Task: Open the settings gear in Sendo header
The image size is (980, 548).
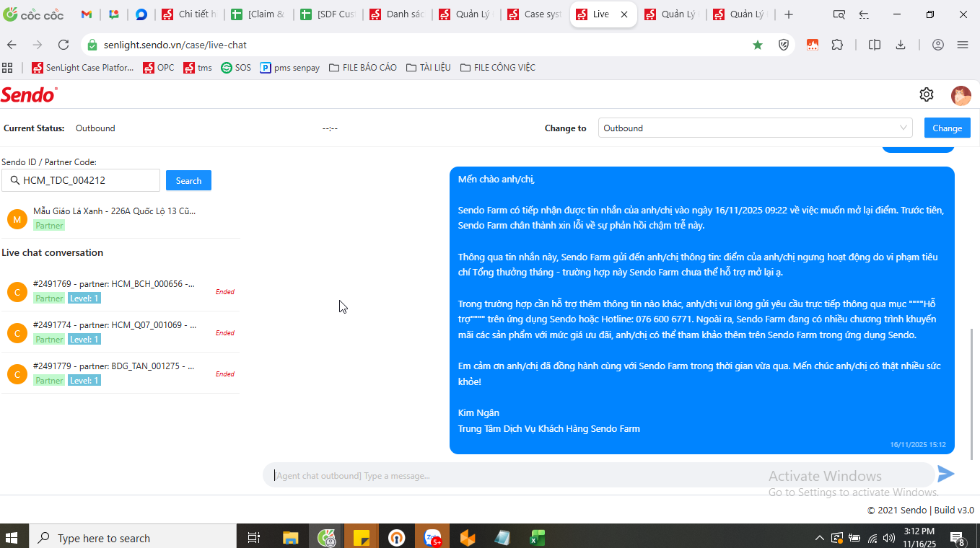Action: (x=927, y=94)
